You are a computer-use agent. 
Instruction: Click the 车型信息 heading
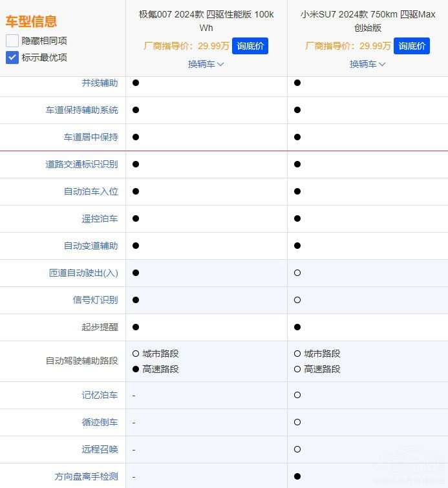[31, 21]
